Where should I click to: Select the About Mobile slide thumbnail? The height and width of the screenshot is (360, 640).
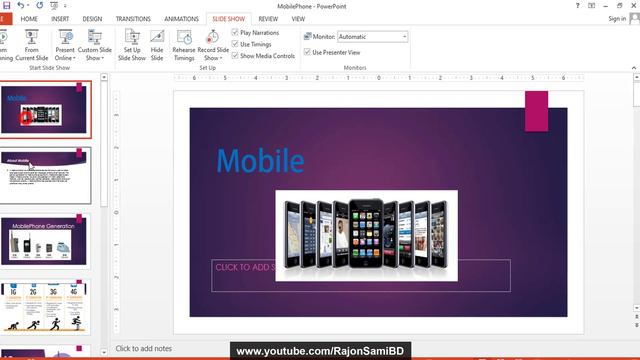click(45, 176)
